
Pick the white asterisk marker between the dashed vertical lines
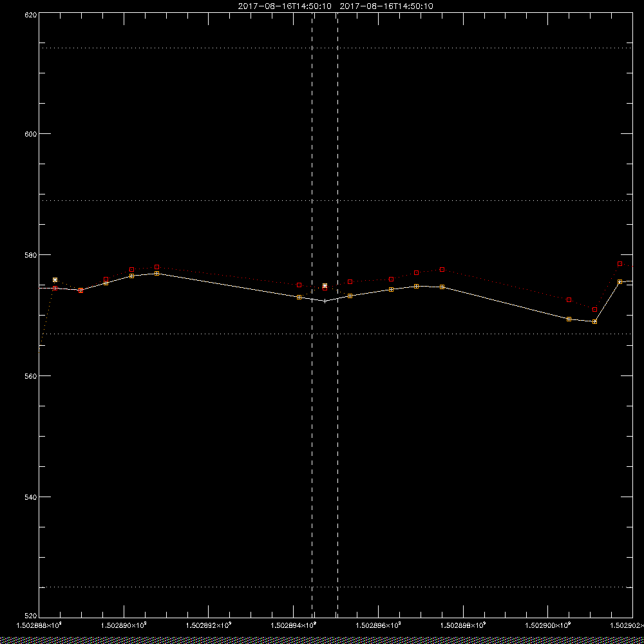[325, 285]
